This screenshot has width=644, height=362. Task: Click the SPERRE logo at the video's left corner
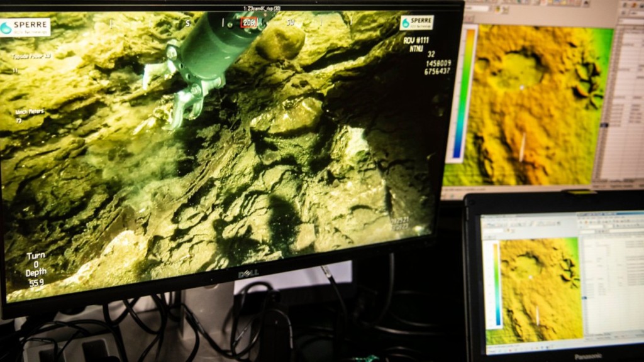(x=25, y=28)
